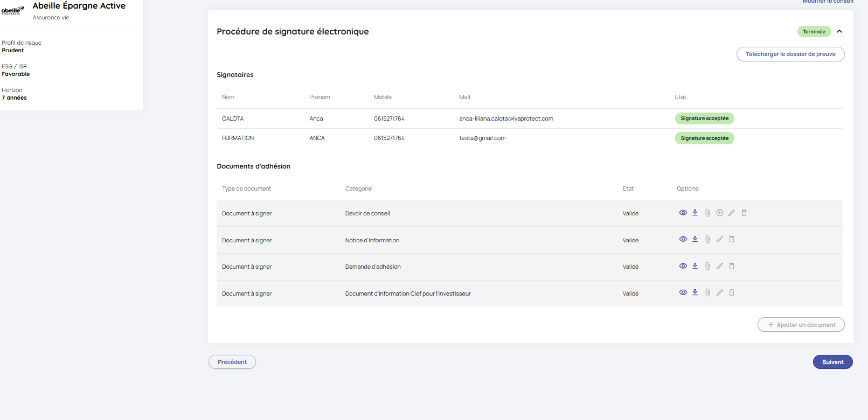Go to next step with Suivant

pos(832,362)
